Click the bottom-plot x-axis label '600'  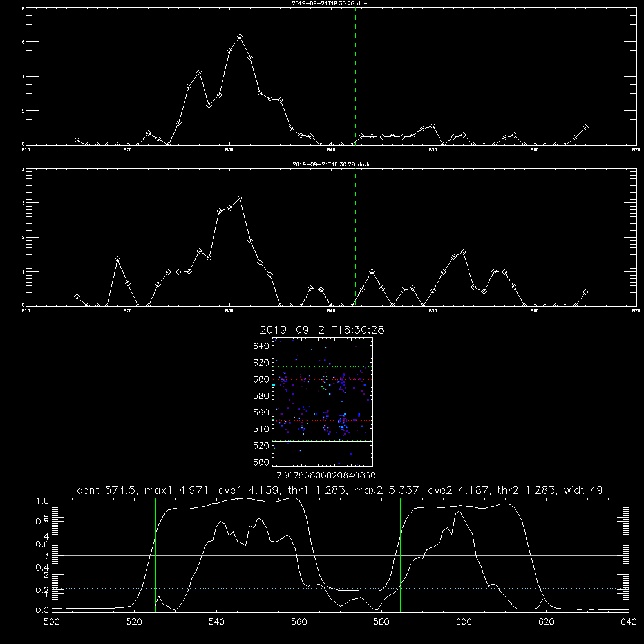464,622
